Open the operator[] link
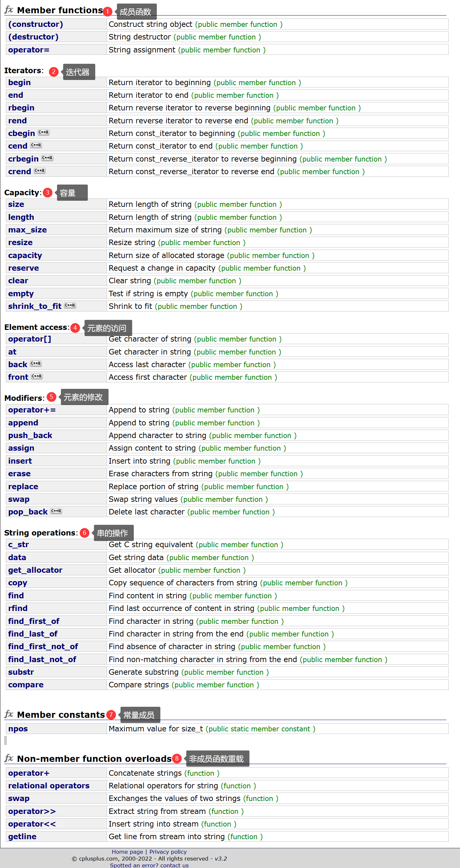This screenshot has width=460, height=868. 30,339
